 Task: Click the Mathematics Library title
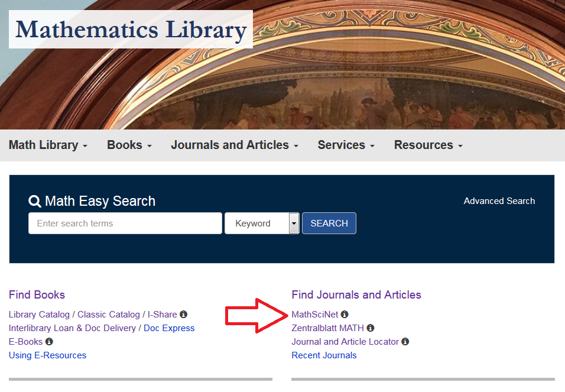131,30
